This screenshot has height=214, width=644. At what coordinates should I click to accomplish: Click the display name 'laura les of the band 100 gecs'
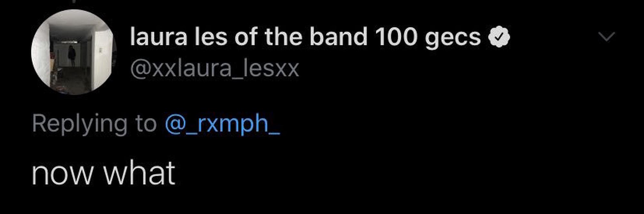[x=305, y=37]
